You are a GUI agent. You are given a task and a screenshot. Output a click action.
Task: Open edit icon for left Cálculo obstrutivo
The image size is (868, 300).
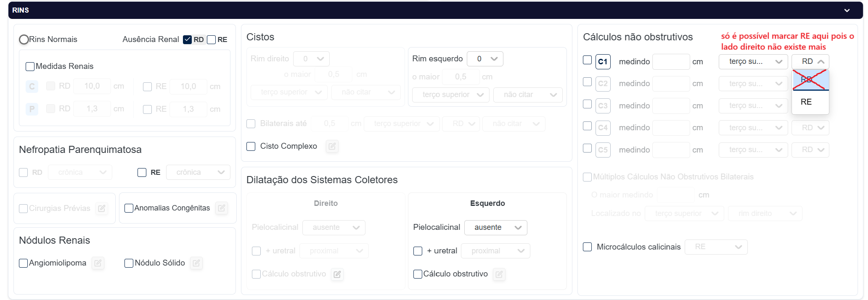click(x=499, y=274)
